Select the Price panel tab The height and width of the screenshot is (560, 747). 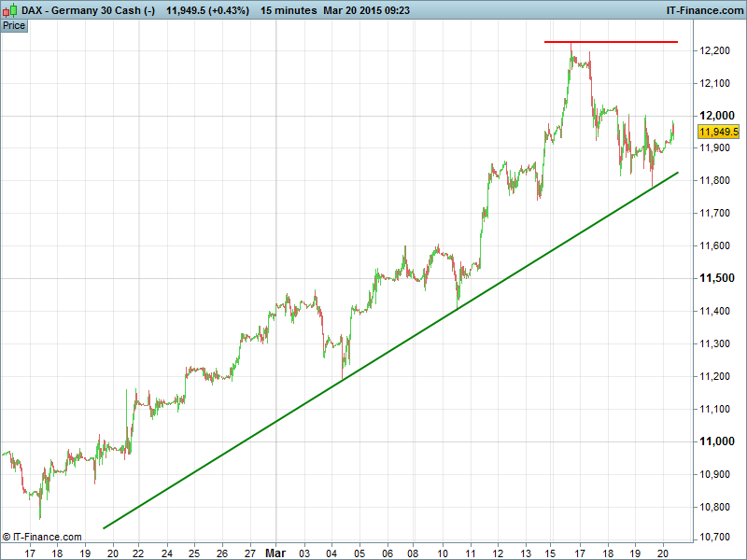tap(14, 25)
